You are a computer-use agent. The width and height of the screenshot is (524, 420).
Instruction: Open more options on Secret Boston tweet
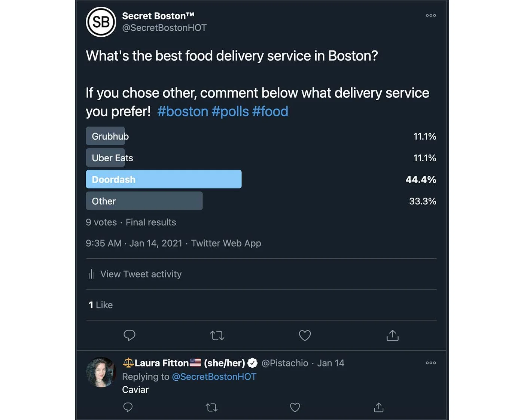tap(431, 16)
